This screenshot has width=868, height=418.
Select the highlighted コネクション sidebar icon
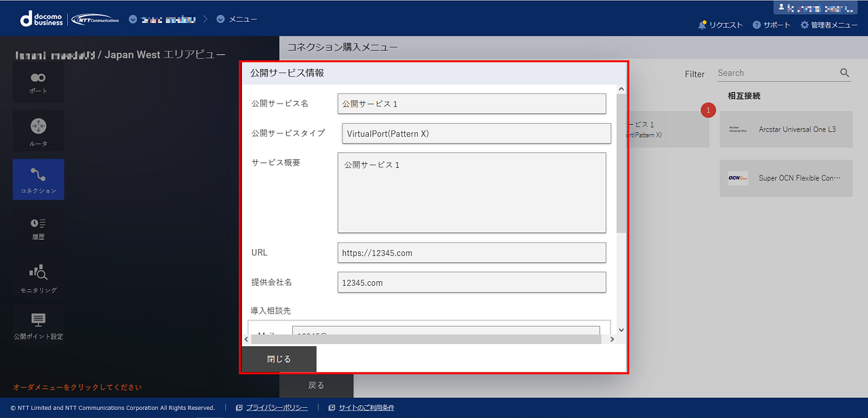tap(38, 179)
